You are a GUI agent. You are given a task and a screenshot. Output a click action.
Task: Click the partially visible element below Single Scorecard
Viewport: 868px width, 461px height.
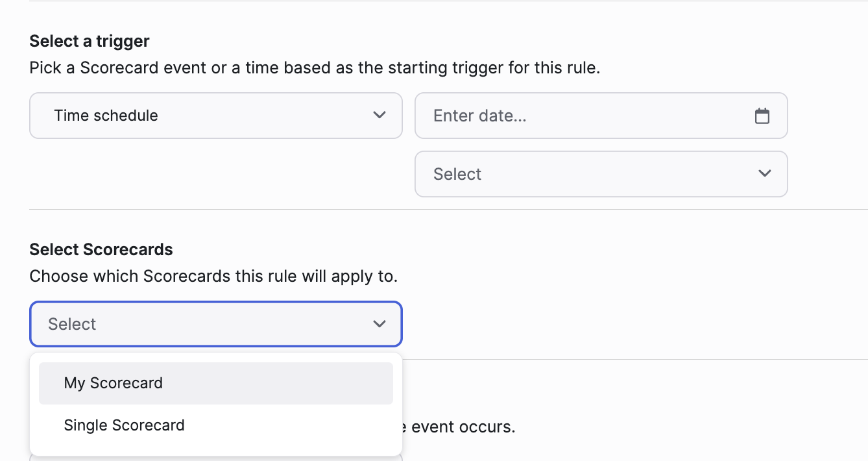click(x=215, y=456)
